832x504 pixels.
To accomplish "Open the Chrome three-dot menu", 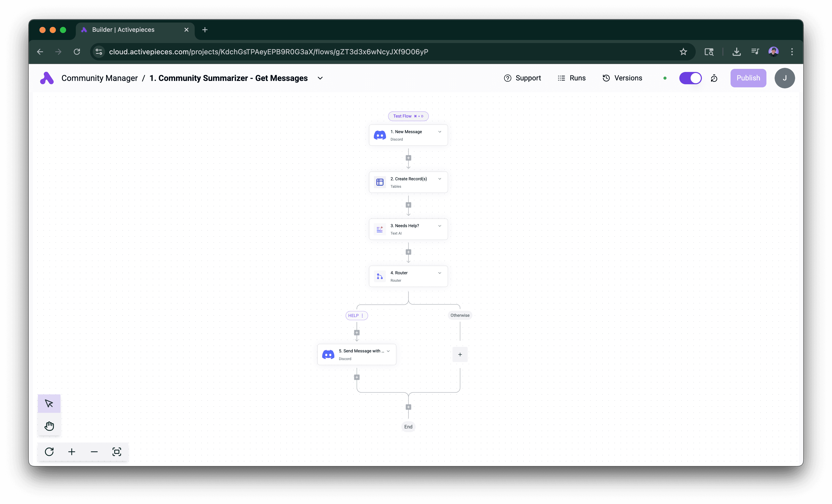I will click(792, 52).
